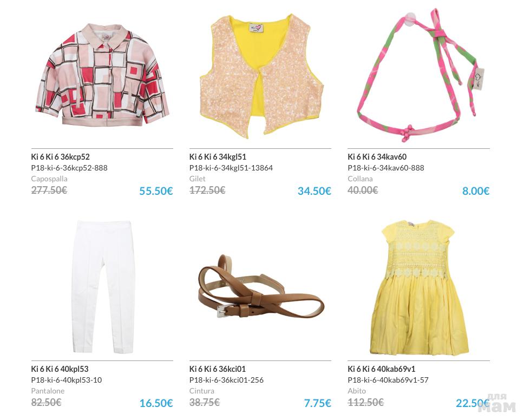Click product title Ki 6 Ki 6 36kcp52
This screenshot has width=524, height=420.
coord(61,157)
